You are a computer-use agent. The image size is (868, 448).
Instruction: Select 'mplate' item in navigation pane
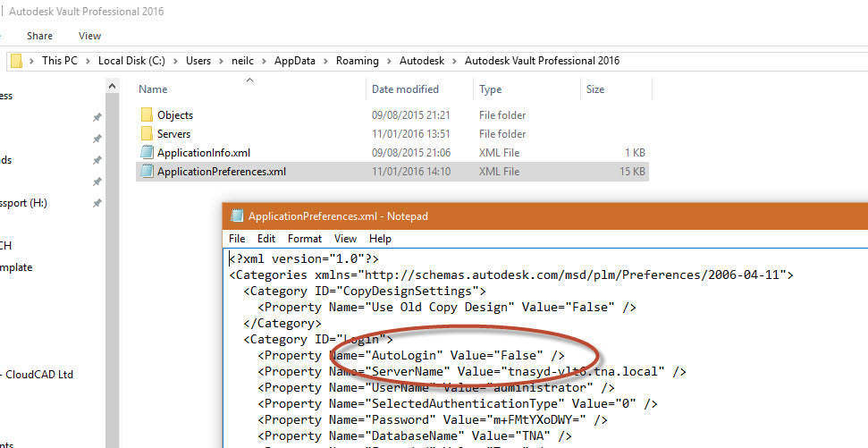click(x=16, y=266)
